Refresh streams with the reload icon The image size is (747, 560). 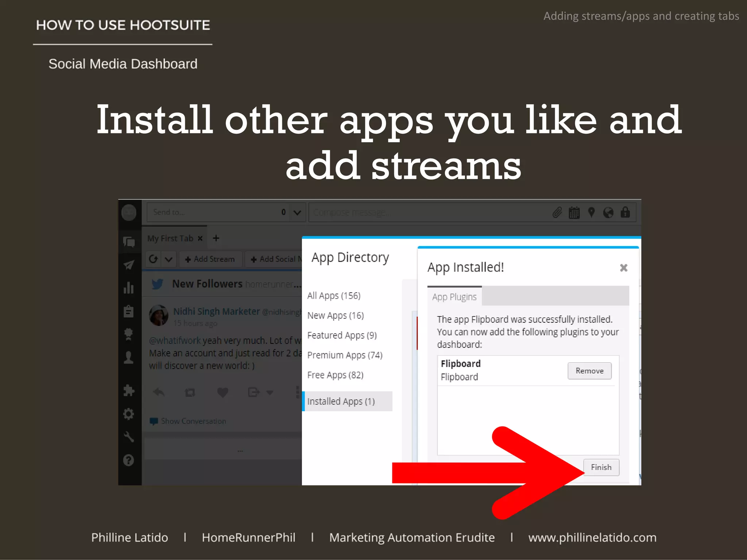[153, 259]
